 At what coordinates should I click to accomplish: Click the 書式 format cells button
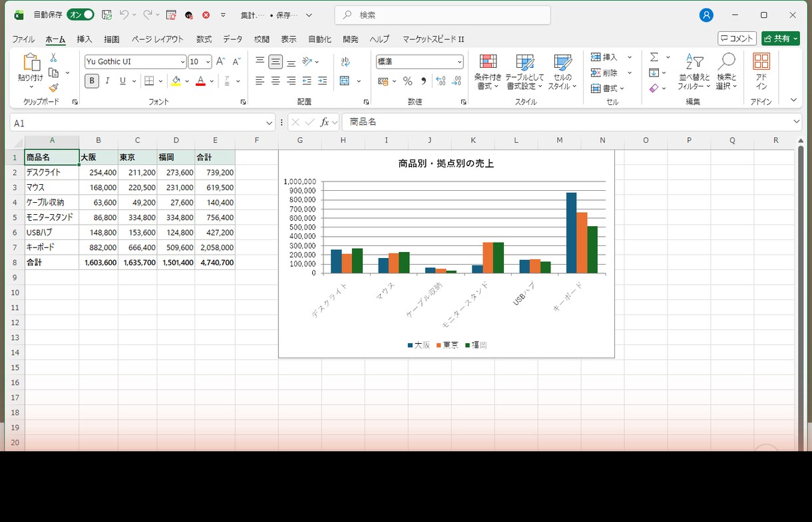608,88
